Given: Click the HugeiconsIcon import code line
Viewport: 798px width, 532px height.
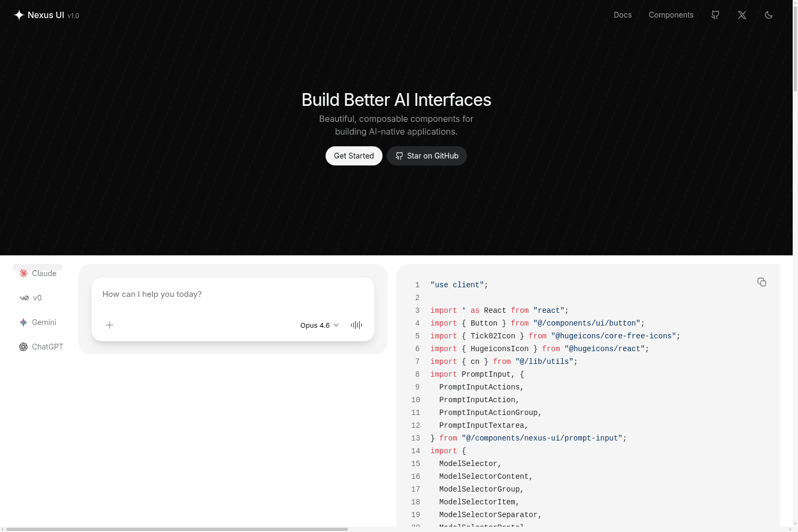Looking at the screenshot, I should click(x=540, y=349).
